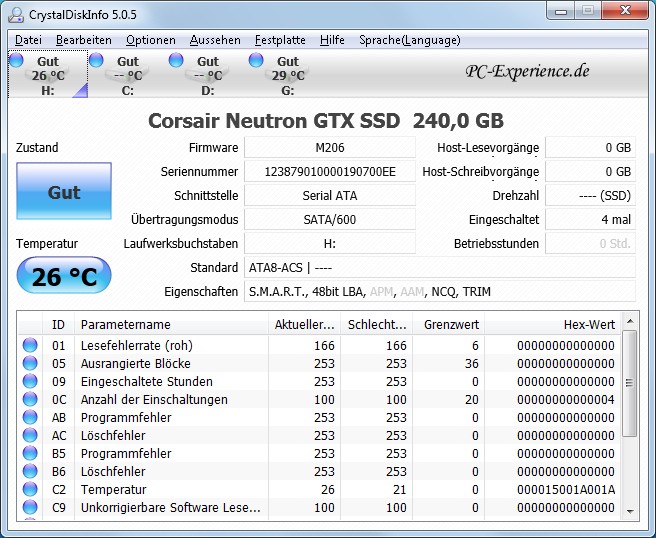This screenshot has height=538, width=656.
Task: Open the Sprache(Language) menu
Action: point(410,40)
